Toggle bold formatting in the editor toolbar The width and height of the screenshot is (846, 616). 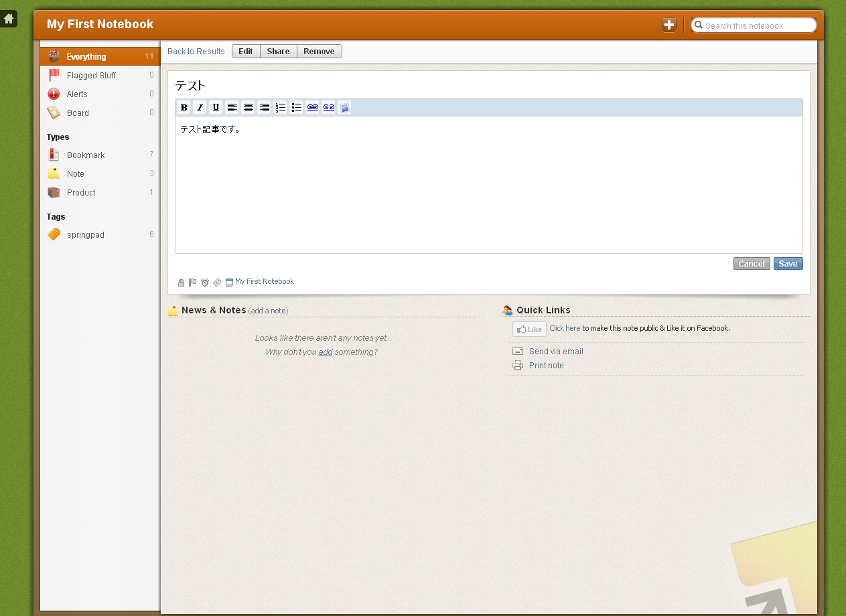coord(184,107)
